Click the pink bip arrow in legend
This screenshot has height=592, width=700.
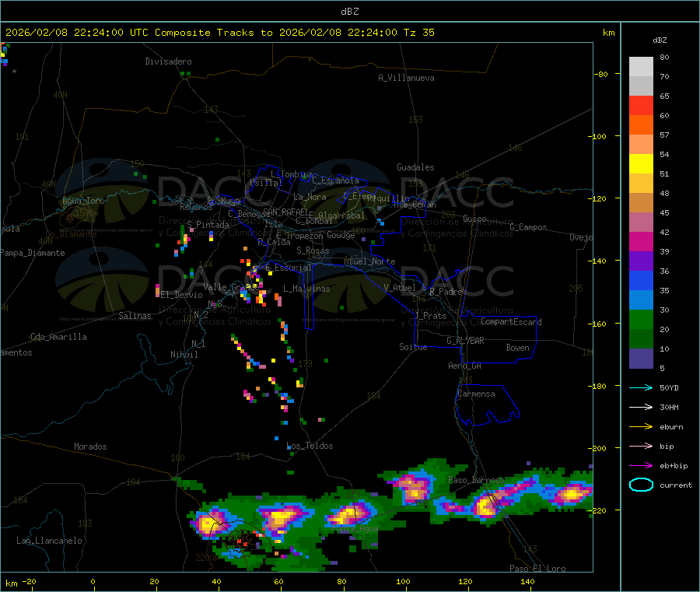point(641,446)
